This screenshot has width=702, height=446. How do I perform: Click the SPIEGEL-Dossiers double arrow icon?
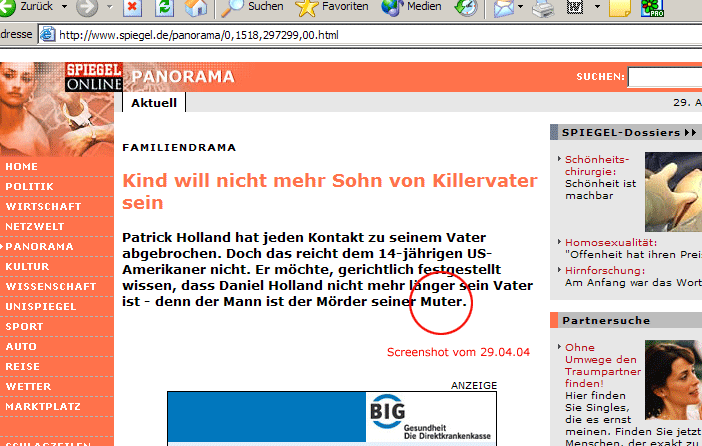(x=690, y=133)
